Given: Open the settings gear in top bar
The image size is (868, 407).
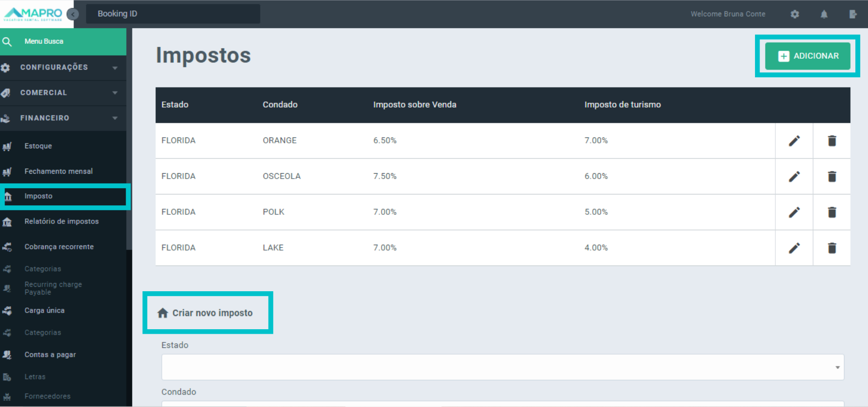Looking at the screenshot, I should point(795,14).
